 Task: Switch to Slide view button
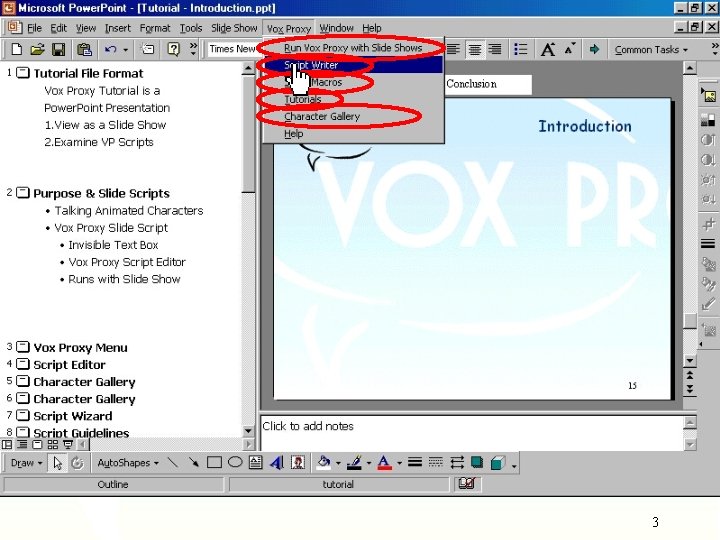click(37, 444)
